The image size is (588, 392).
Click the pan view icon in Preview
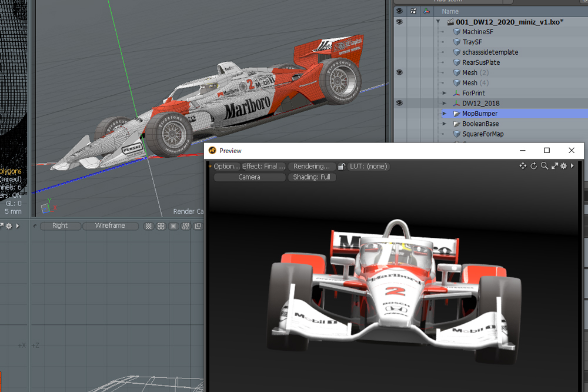pyautogui.click(x=523, y=166)
